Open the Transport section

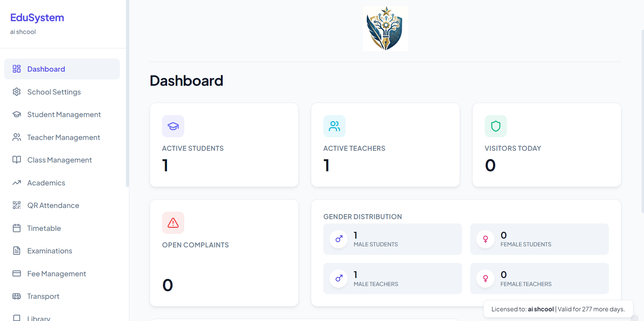pos(62,296)
